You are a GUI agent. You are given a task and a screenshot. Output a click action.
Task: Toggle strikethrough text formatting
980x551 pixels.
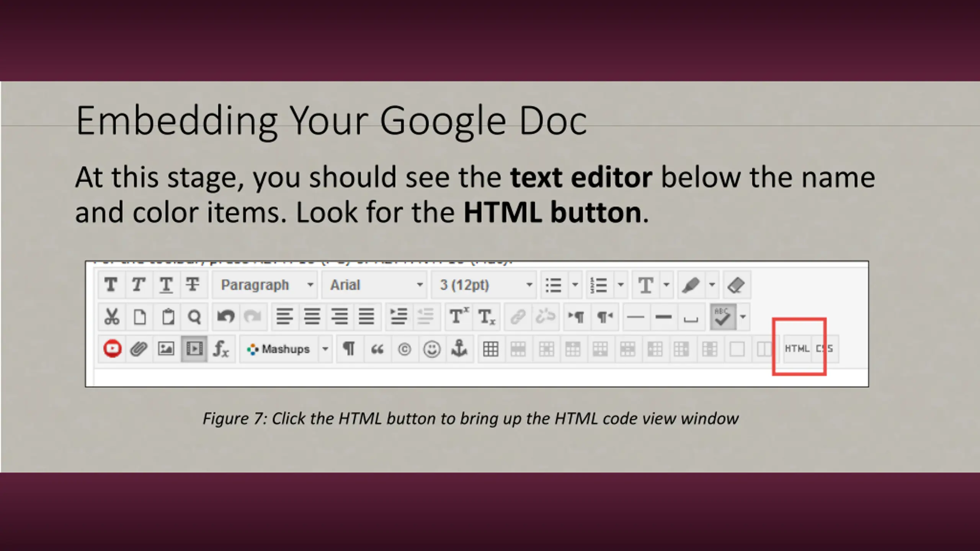pyautogui.click(x=193, y=285)
